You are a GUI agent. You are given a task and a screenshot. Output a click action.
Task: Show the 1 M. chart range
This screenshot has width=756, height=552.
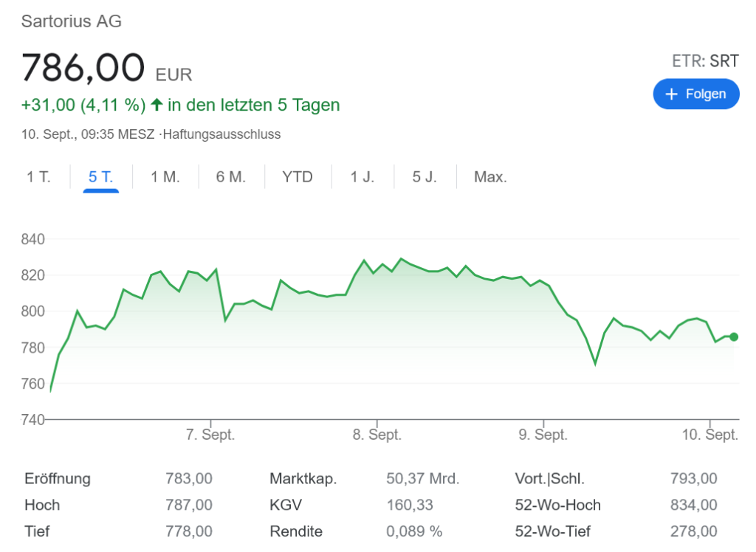[x=165, y=177]
